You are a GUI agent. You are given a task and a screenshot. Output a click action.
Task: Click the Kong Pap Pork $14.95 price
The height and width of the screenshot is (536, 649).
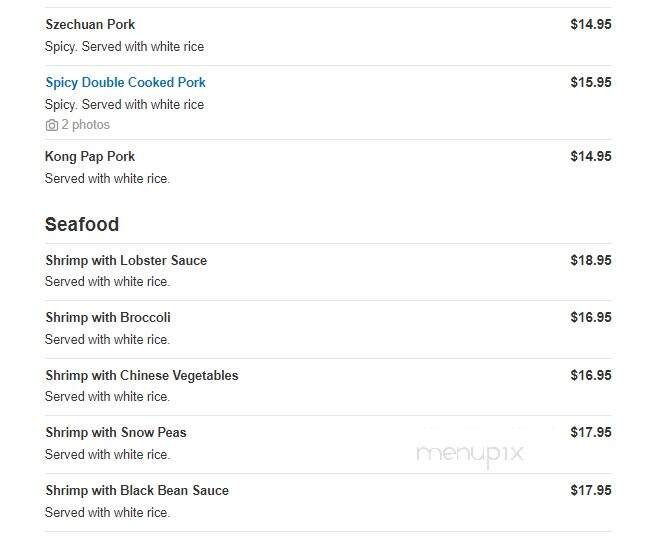pyautogui.click(x=590, y=156)
